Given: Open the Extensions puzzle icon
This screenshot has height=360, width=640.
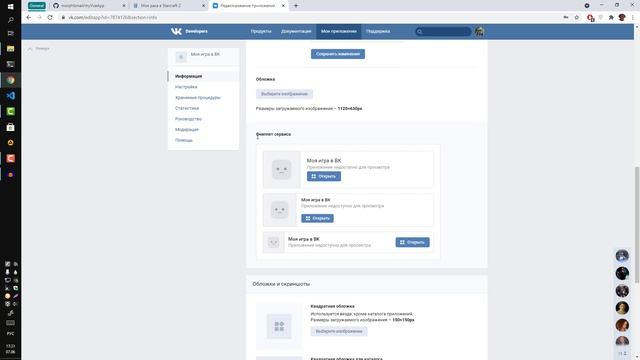Looking at the screenshot, I should (x=611, y=18).
